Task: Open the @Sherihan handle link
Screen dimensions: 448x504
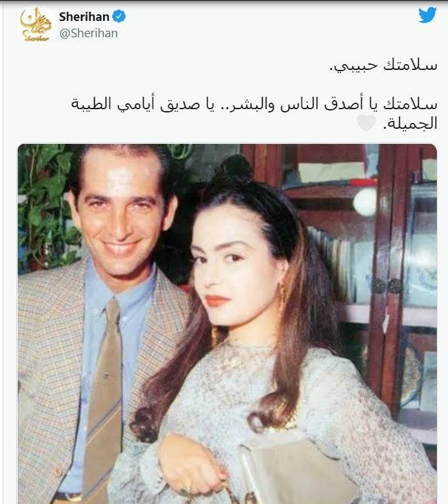Action: pyautogui.click(x=88, y=33)
